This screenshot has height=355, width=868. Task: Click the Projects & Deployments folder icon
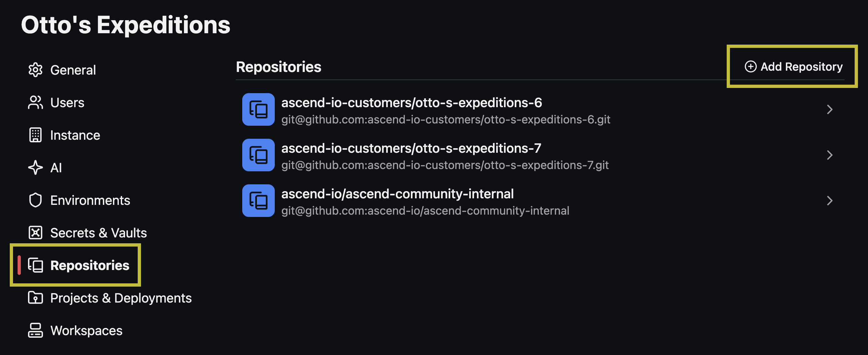(35, 298)
